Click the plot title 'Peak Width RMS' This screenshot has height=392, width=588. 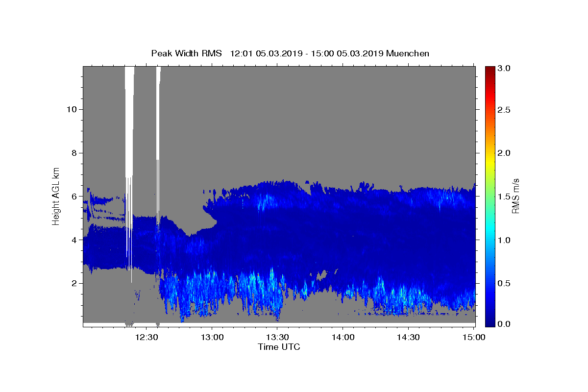pyautogui.click(x=187, y=53)
